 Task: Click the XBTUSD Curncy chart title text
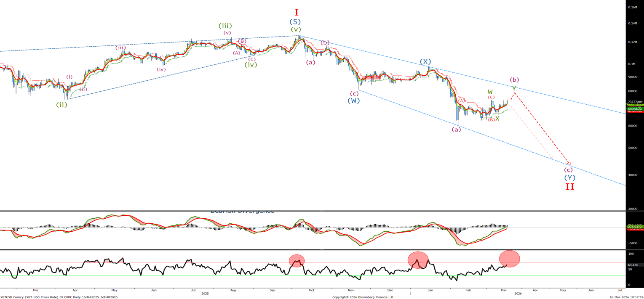point(59,297)
